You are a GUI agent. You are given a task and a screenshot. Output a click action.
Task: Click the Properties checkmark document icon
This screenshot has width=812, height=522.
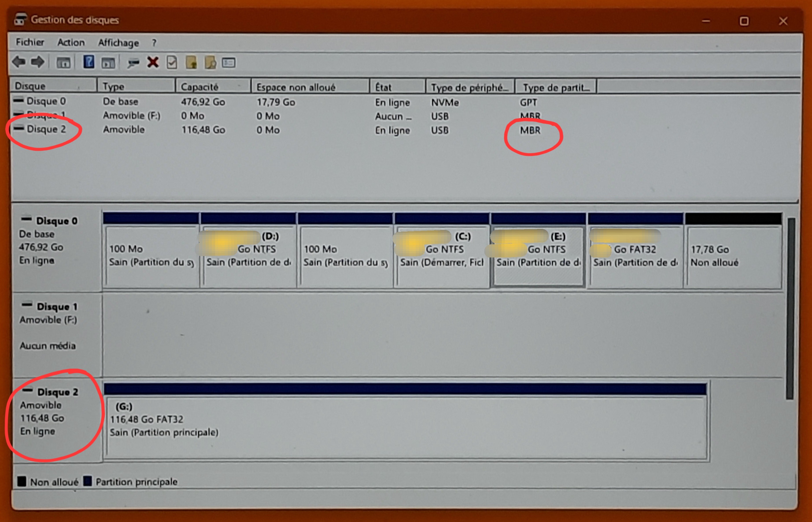coord(172,62)
